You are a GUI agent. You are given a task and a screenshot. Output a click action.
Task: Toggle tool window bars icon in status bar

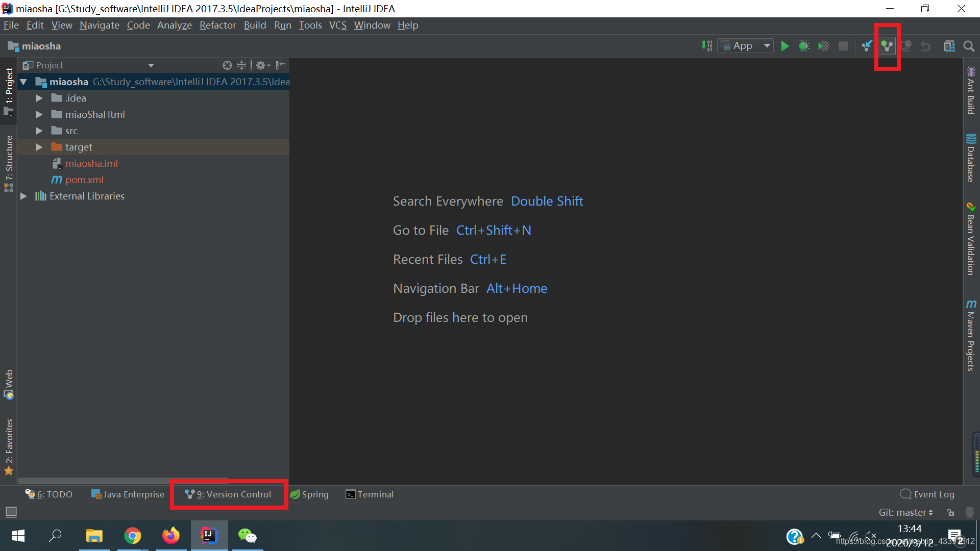pos(11,512)
